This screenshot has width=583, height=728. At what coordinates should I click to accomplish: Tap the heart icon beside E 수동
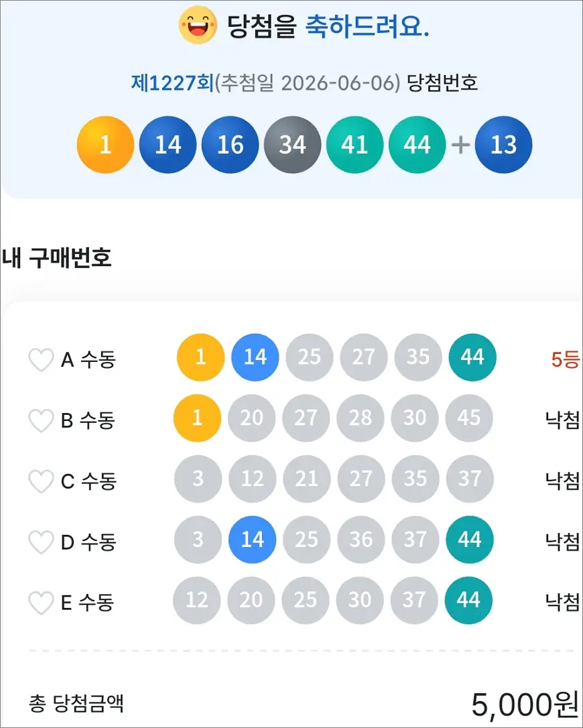[41, 603]
